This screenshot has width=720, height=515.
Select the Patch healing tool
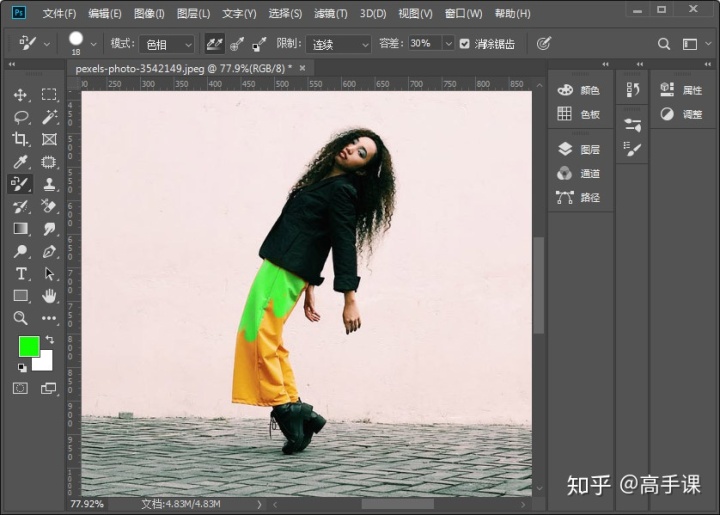pyautogui.click(x=49, y=162)
